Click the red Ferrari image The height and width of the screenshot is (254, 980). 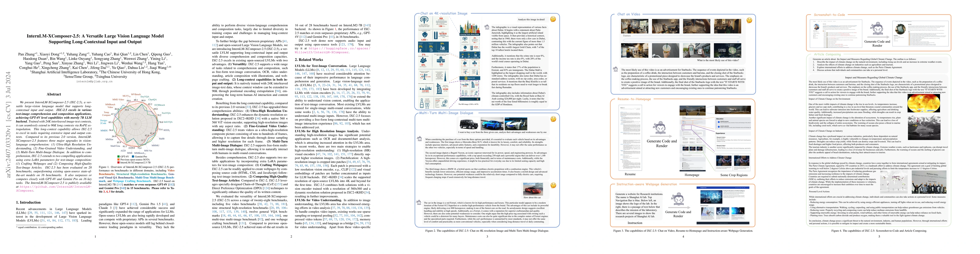click(533, 189)
